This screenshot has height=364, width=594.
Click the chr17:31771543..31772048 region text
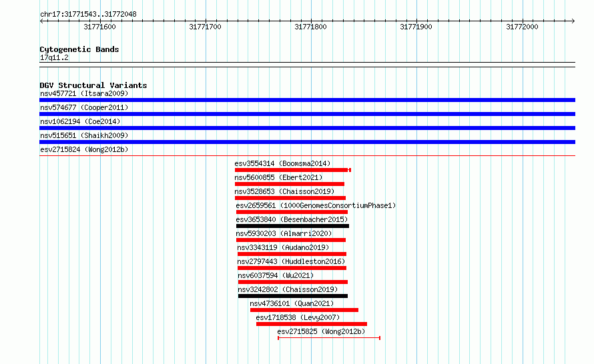(x=88, y=14)
